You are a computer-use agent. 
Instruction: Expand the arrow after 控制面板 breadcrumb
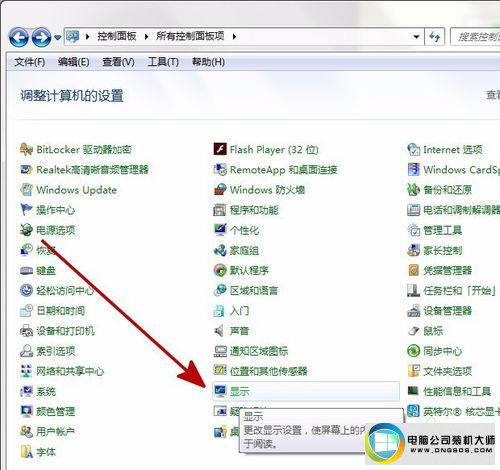click(146, 36)
